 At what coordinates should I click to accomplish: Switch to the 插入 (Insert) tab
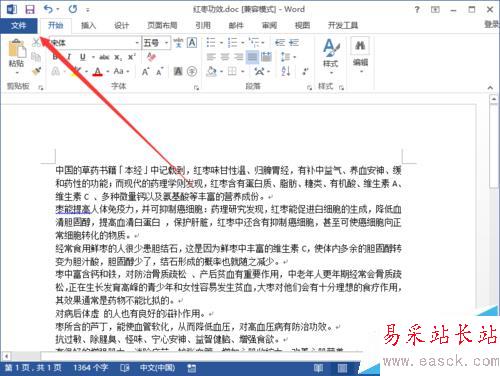point(88,25)
